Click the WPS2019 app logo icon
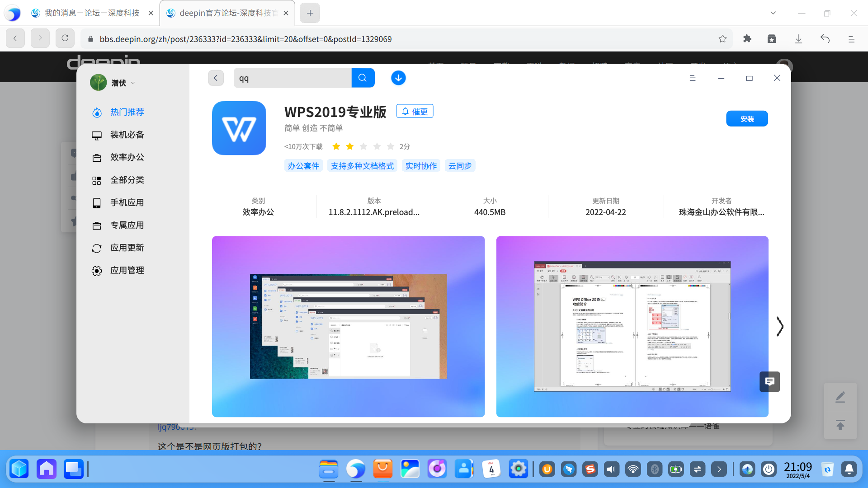Screen dimensions: 868x488 pos(239,128)
